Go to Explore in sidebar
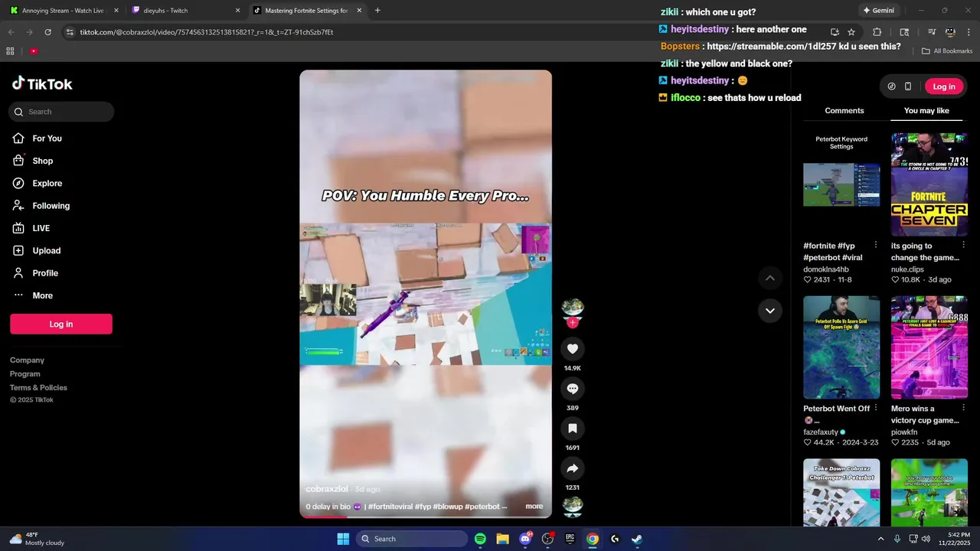The width and height of the screenshot is (980, 551). tap(37, 184)
